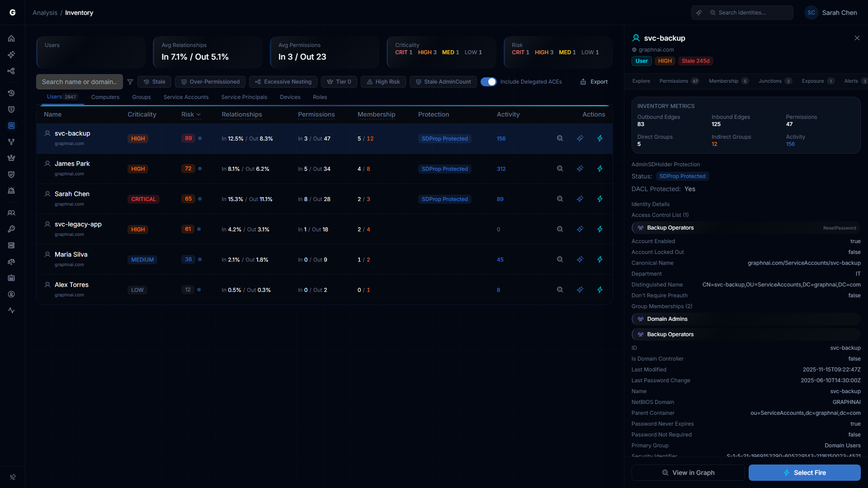
Task: Switch to Service Accounts tab
Action: [186, 97]
